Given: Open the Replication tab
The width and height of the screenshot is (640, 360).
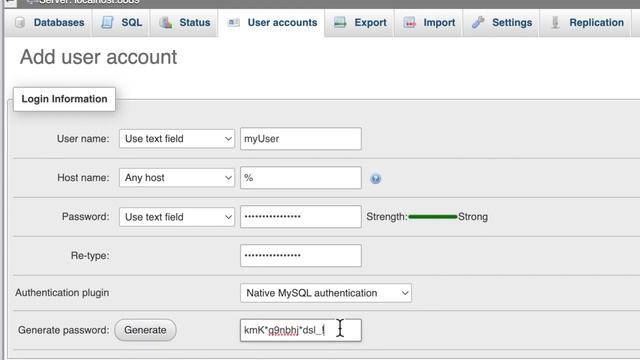Looking at the screenshot, I should click(585, 23).
